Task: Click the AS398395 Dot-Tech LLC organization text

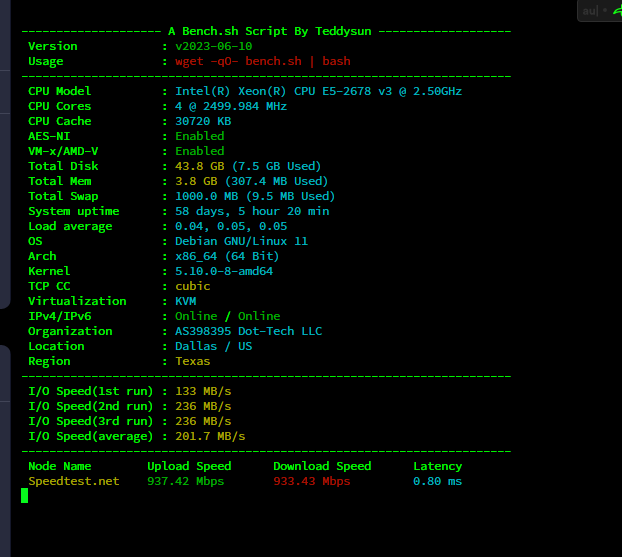Action: point(248,331)
